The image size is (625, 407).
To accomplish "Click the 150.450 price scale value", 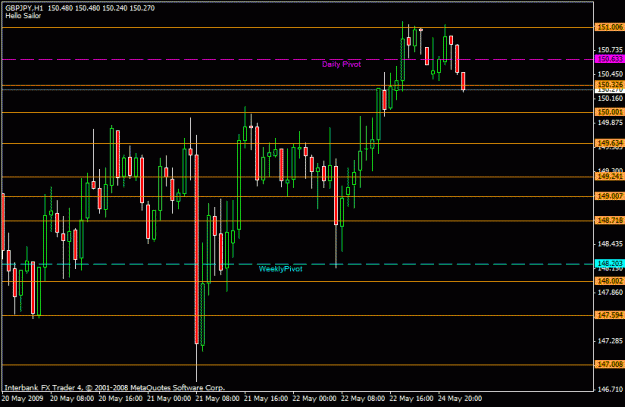I will tap(610, 74).
